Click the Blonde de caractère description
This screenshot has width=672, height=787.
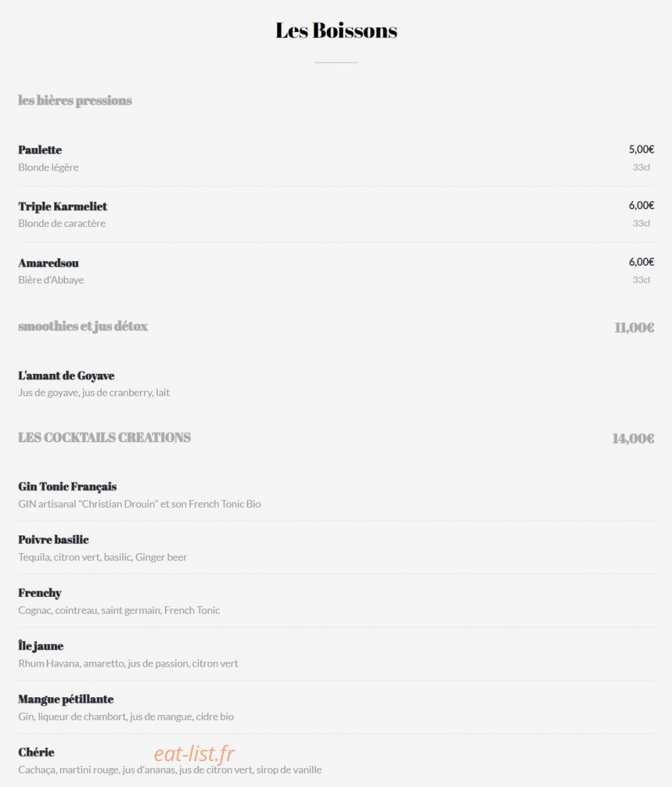(x=62, y=224)
